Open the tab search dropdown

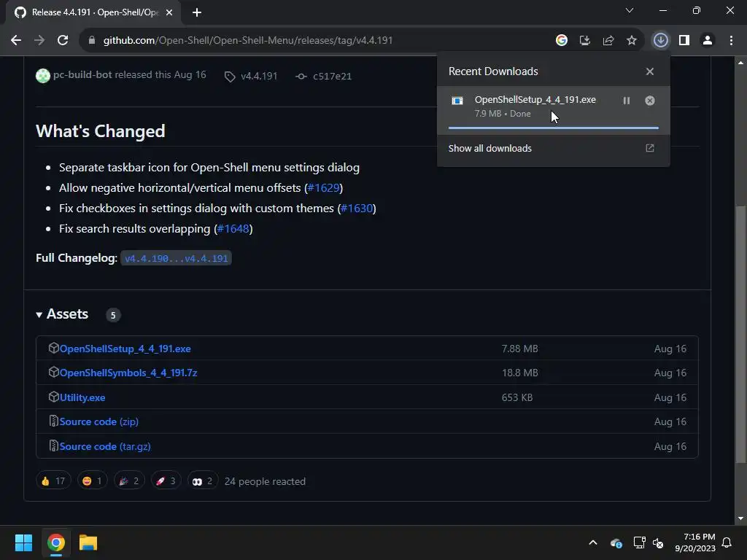point(630,10)
